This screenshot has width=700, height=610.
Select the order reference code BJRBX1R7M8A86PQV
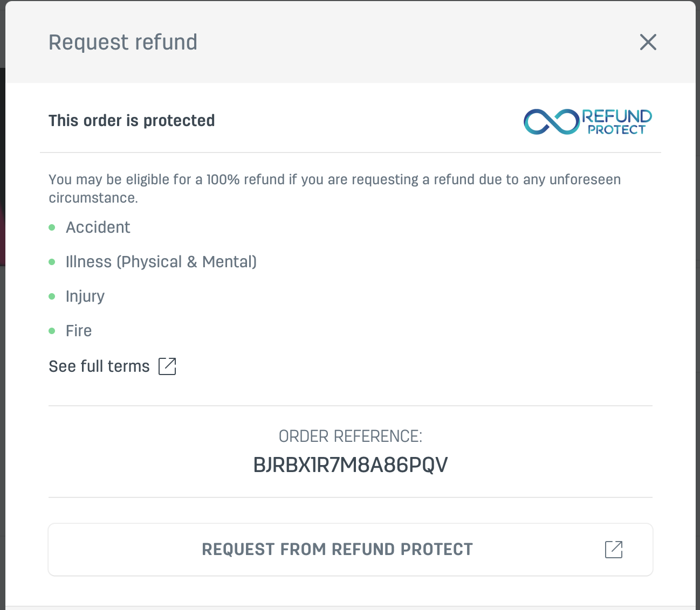tap(351, 465)
